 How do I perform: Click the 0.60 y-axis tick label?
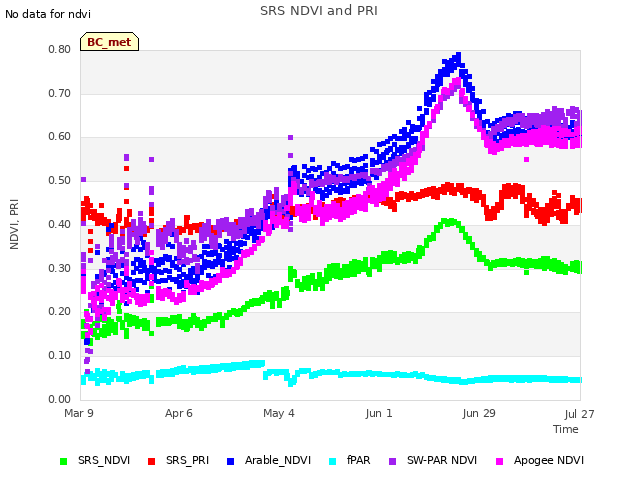click(x=60, y=137)
